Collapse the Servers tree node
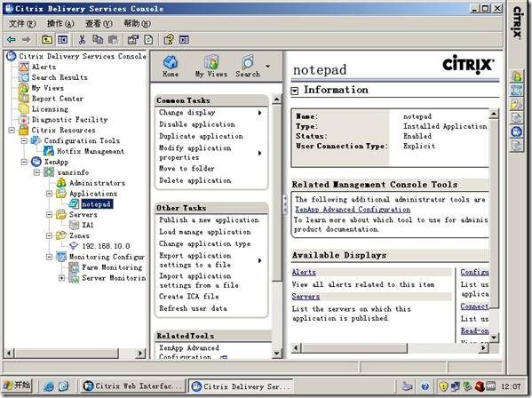 coord(49,214)
